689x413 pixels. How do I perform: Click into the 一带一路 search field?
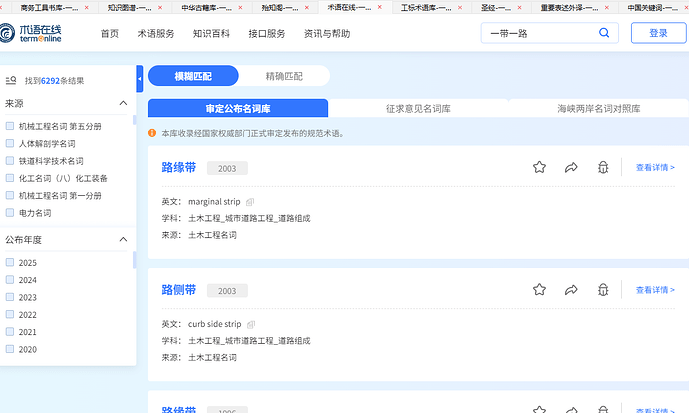pos(540,33)
